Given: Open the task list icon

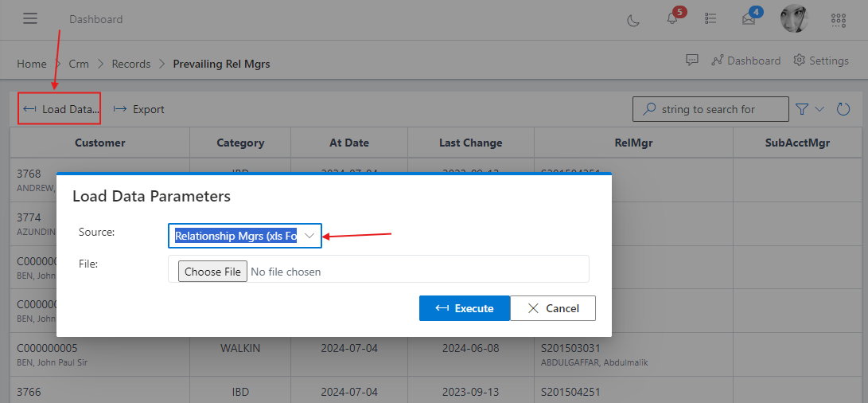Looking at the screenshot, I should pos(710,19).
